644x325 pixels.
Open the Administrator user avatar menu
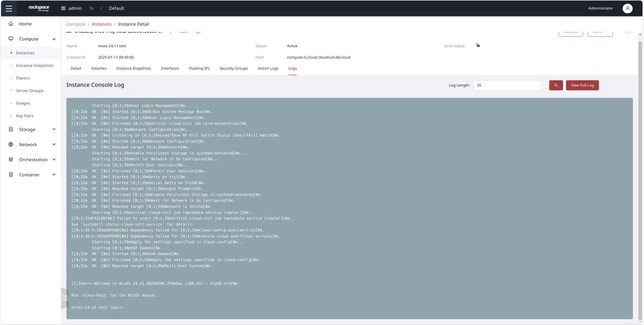click(627, 9)
